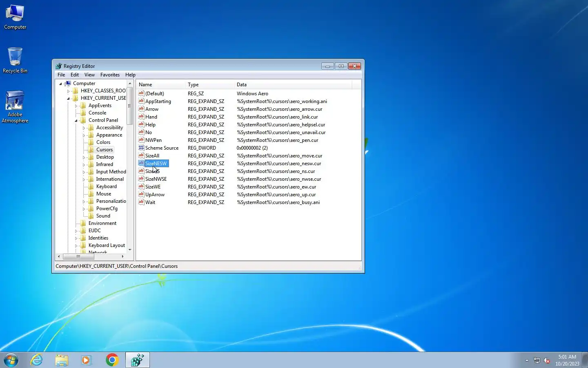Open the Favorites menu
This screenshot has width=588, height=368.
click(110, 75)
